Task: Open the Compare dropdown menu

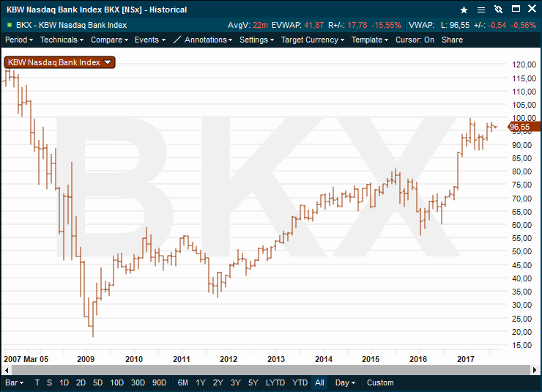Action: (110, 40)
